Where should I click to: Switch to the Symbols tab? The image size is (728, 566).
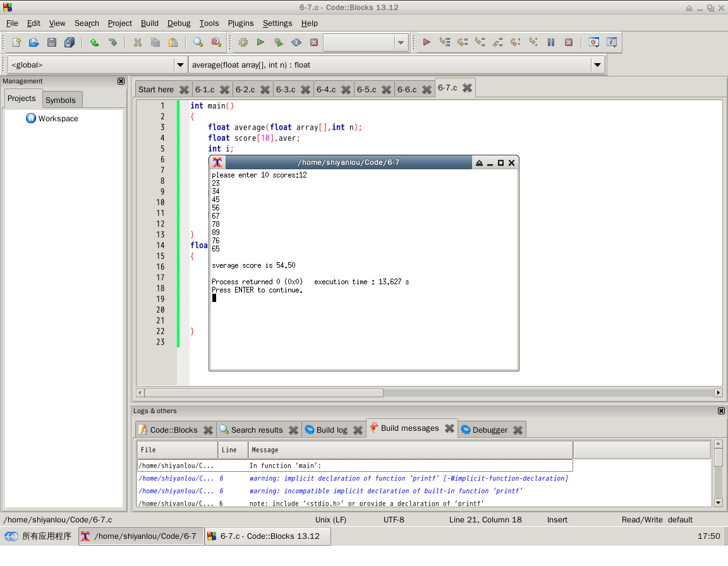(61, 100)
